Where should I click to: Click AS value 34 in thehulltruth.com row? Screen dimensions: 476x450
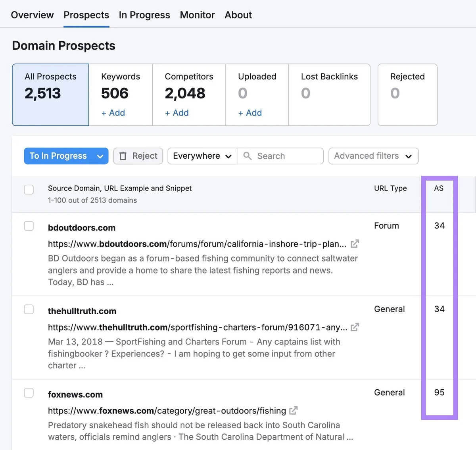439,309
